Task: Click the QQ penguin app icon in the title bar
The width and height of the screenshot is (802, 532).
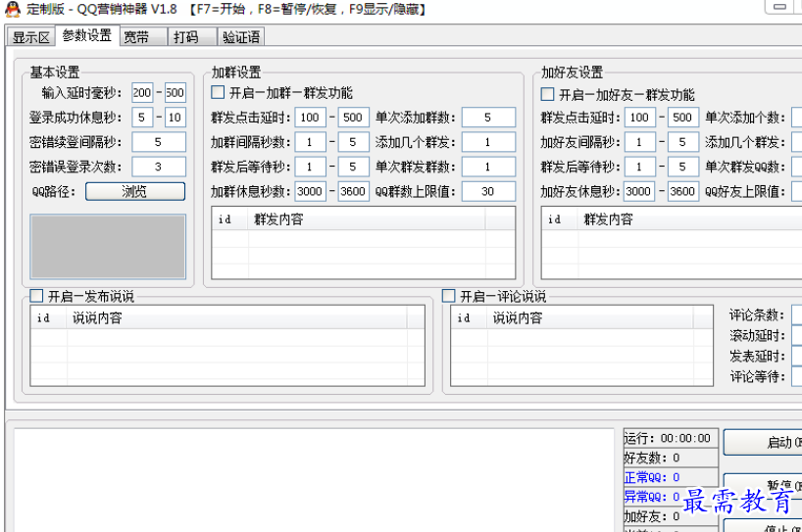Action: [13, 9]
